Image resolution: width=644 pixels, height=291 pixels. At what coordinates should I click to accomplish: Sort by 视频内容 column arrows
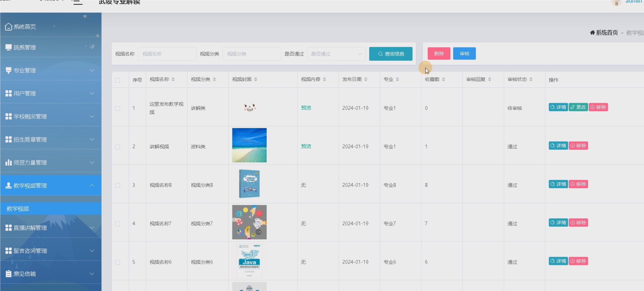tap(324, 80)
